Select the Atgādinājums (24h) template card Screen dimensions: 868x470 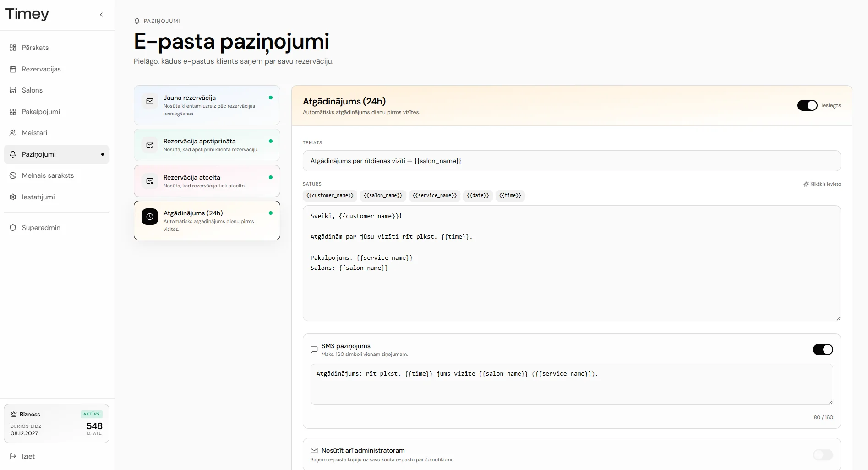(x=207, y=220)
